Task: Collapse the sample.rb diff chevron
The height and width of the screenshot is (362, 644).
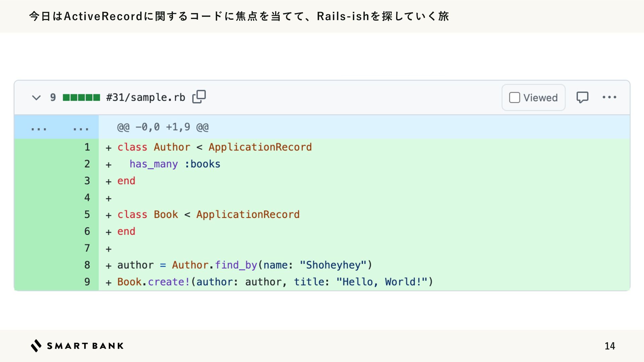Action: 36,98
